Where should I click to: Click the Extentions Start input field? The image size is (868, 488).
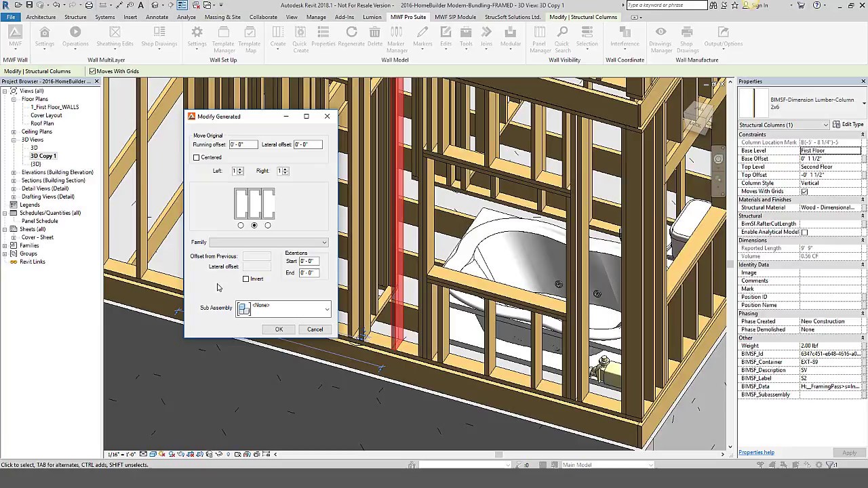tap(309, 261)
